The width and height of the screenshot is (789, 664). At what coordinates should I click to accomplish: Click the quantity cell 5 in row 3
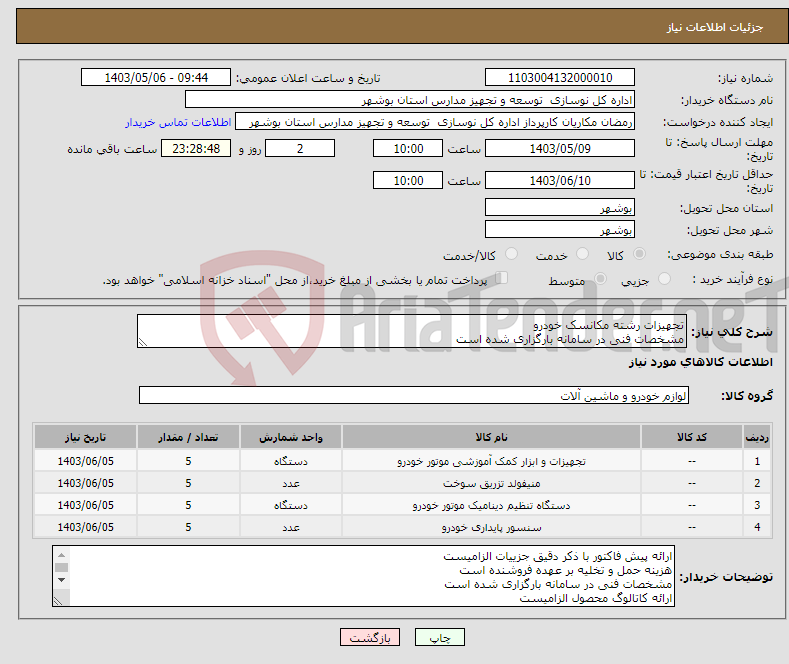188,505
